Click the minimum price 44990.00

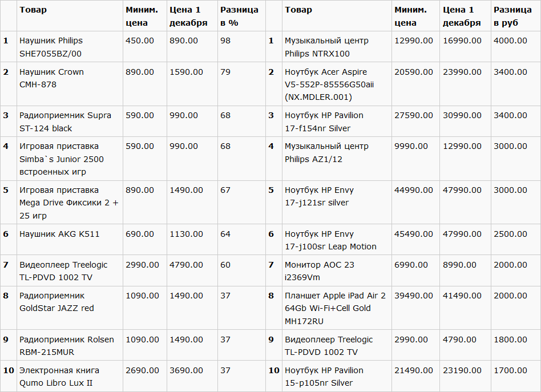tap(414, 190)
